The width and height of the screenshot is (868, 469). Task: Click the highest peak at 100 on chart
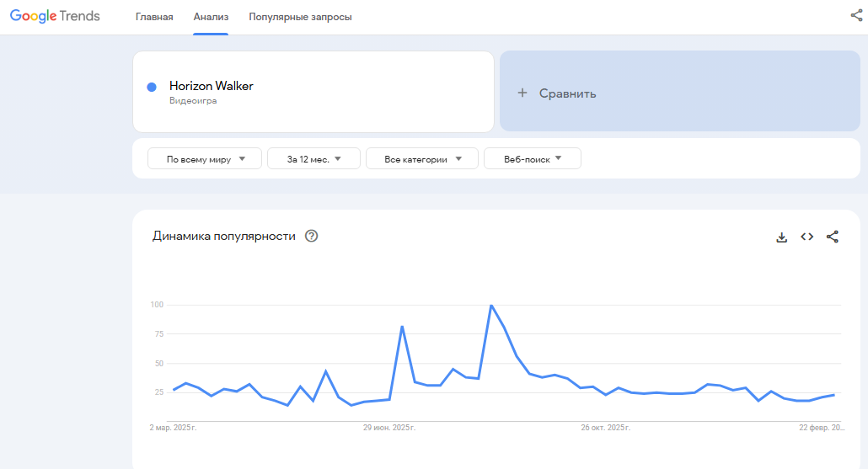pos(490,306)
